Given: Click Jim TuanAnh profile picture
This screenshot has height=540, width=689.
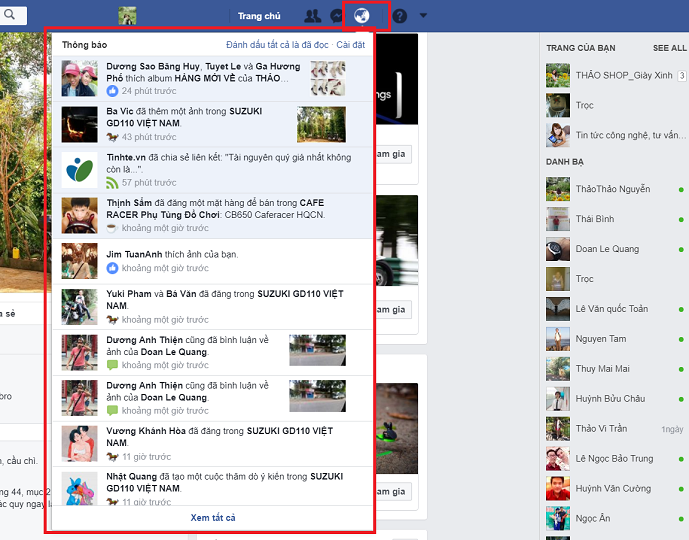Looking at the screenshot, I should click(x=80, y=261).
